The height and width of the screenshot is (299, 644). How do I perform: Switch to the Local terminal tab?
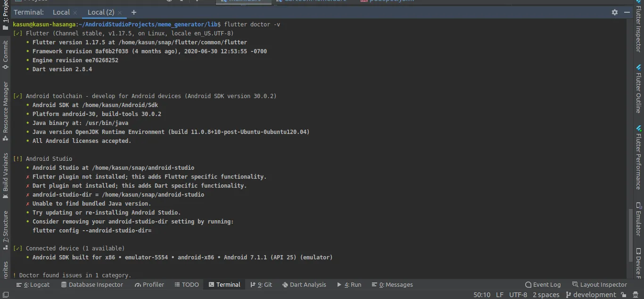point(61,12)
